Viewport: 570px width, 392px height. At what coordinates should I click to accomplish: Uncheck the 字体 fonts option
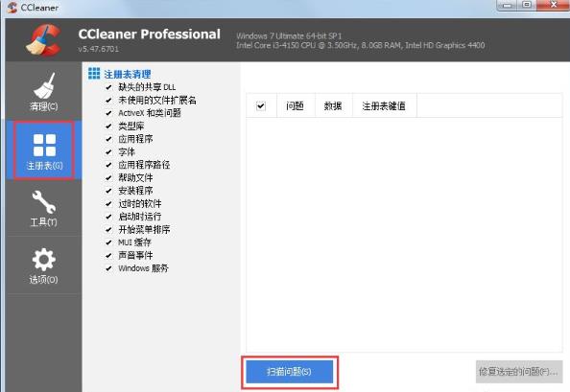pyautogui.click(x=108, y=152)
